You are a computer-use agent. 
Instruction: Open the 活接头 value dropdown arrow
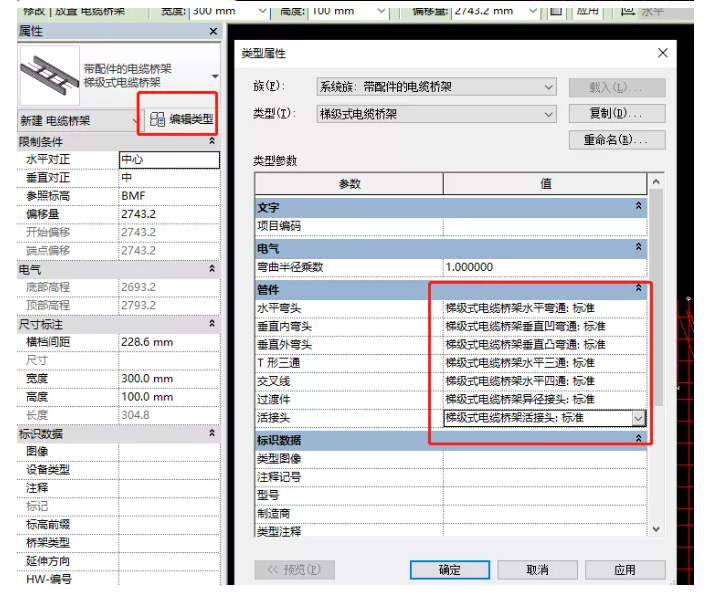click(638, 418)
